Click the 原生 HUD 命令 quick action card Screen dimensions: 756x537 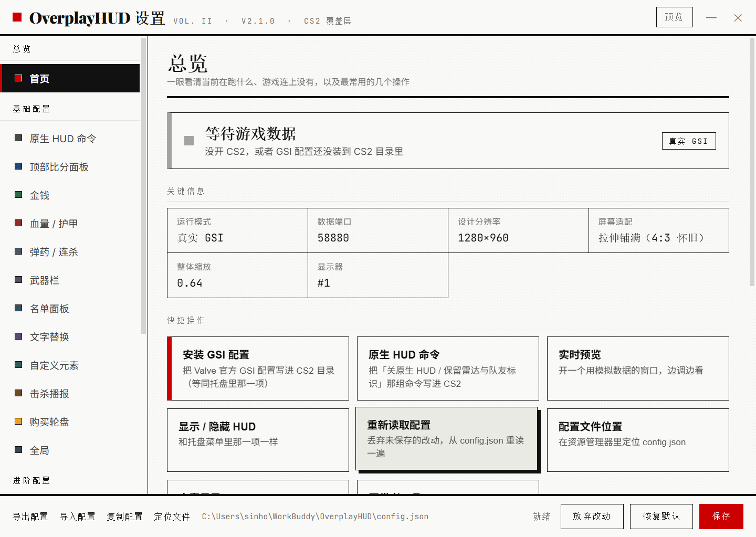point(448,368)
